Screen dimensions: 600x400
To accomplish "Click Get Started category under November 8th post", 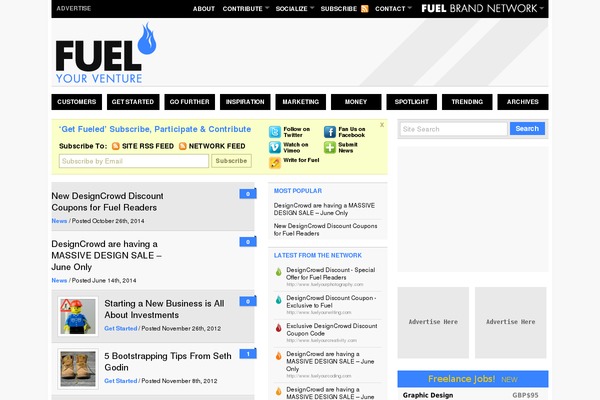I will 121,381.
